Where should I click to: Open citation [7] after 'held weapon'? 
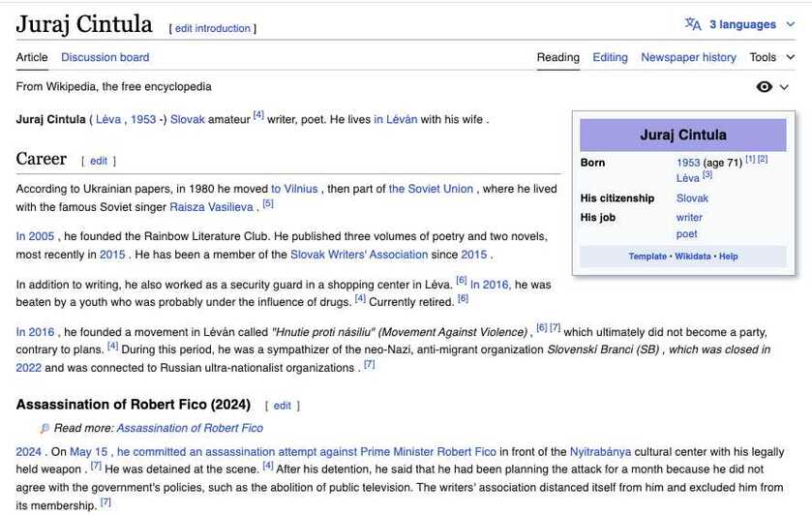[96, 466]
